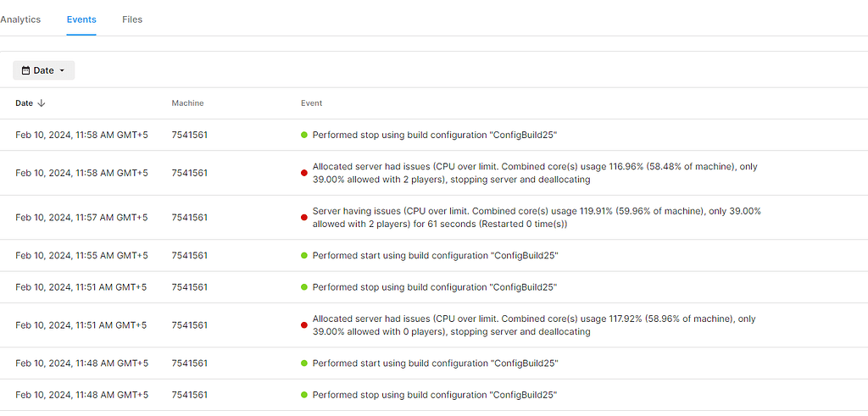Click the red dot for the 117.92% CPU event
Screen dimensions: 868x416
coord(304,325)
